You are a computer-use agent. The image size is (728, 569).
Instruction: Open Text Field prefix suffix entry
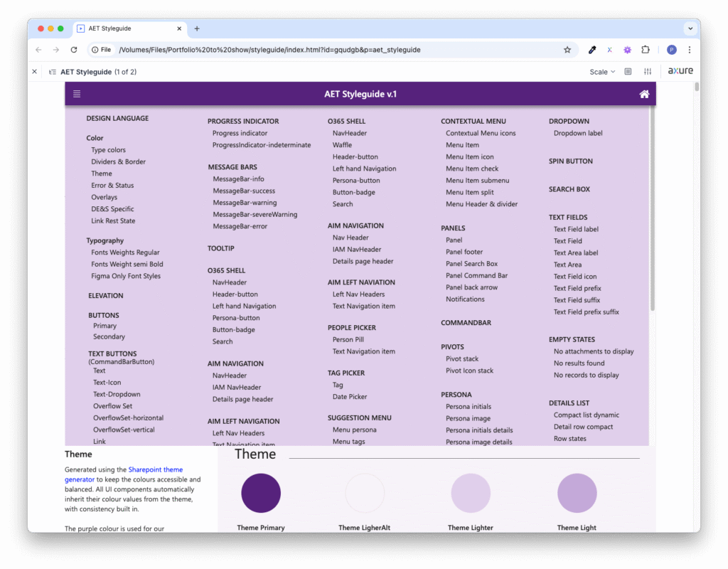pos(587,312)
